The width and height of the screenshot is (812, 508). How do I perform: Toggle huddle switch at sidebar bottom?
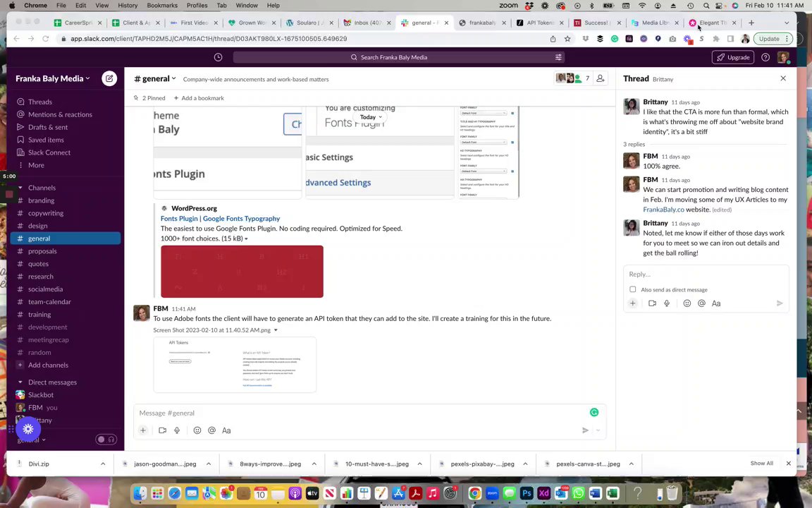(x=106, y=440)
